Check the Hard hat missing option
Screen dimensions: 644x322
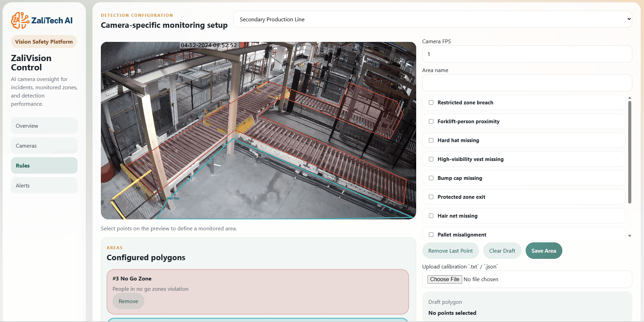431,140
